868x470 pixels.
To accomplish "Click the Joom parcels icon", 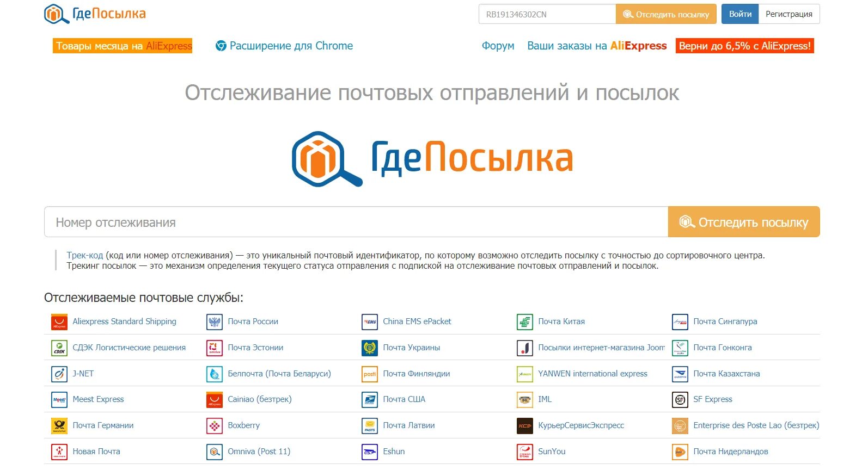I will 525,348.
